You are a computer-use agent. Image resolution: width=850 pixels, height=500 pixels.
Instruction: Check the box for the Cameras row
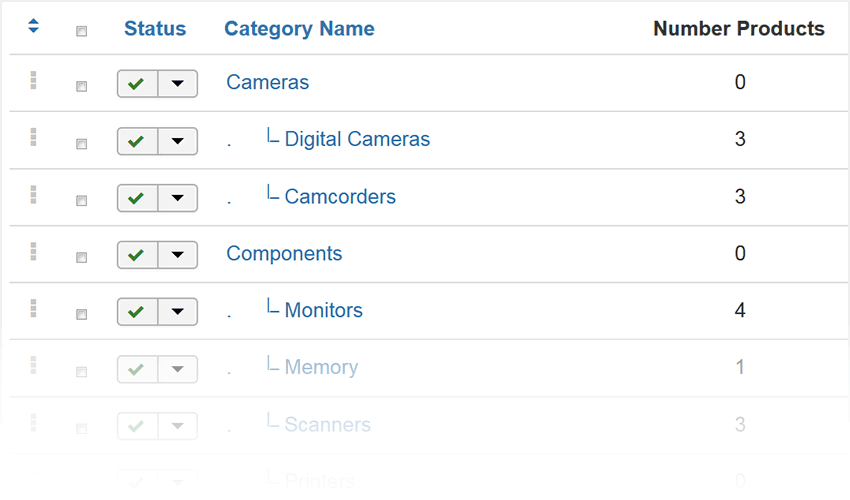pos(81,86)
